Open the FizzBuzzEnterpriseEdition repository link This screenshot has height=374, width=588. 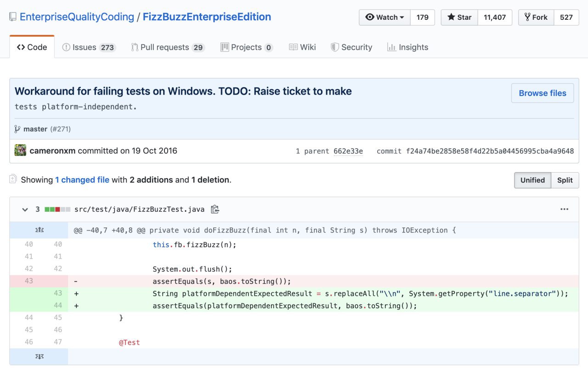coord(207,17)
